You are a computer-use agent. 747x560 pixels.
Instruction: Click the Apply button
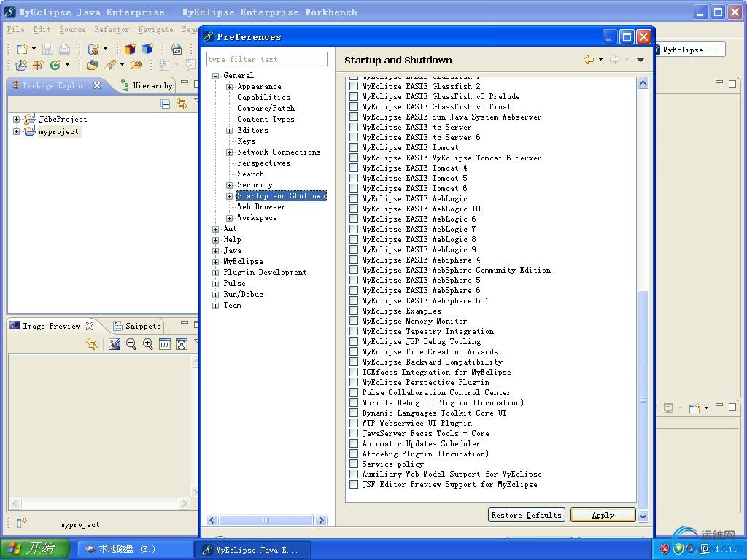pyautogui.click(x=603, y=515)
